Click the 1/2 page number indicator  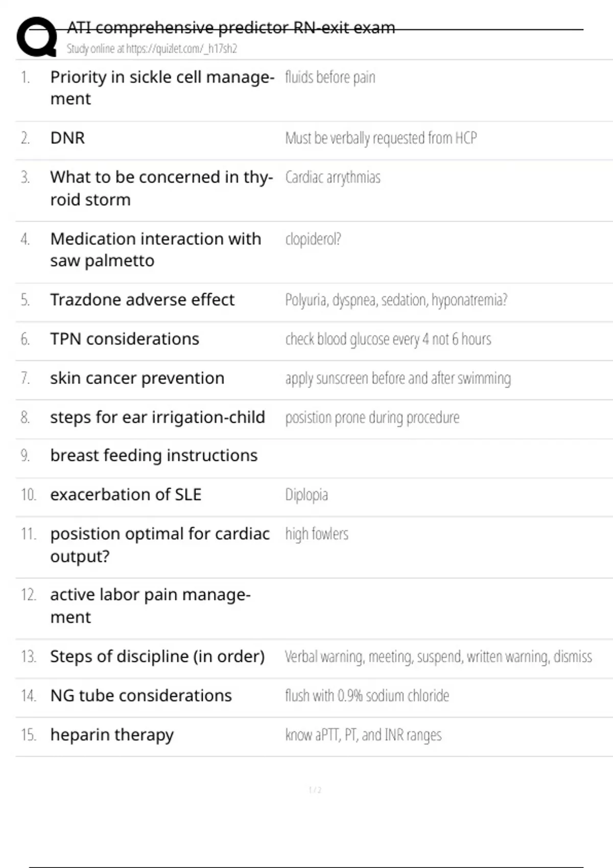[315, 790]
